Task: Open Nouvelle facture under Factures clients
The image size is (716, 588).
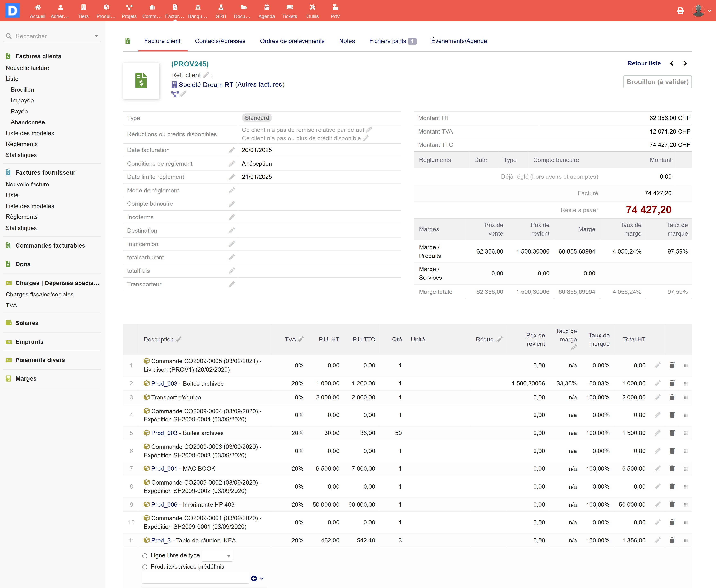Action: [x=27, y=68]
